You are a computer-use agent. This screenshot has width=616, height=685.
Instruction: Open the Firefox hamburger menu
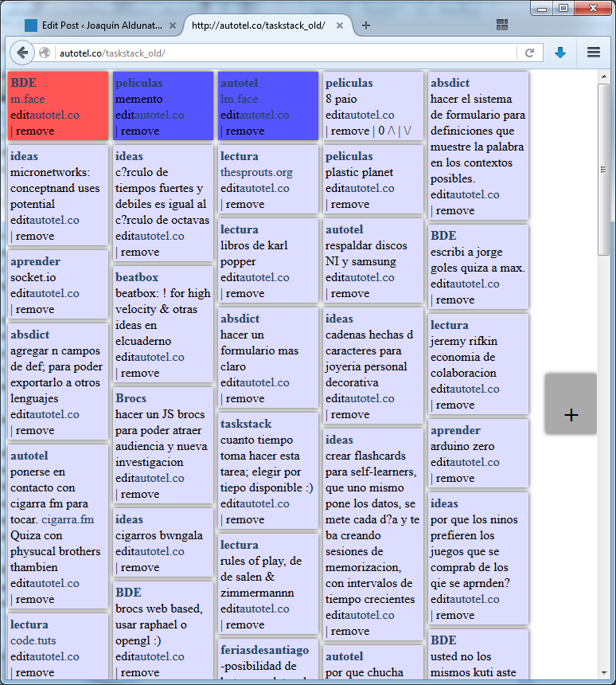point(593,53)
